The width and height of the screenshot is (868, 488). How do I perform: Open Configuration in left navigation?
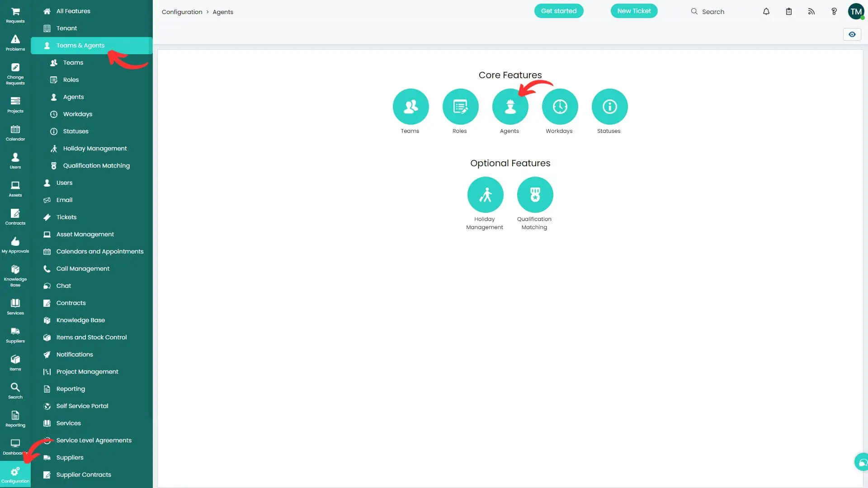tap(15, 474)
